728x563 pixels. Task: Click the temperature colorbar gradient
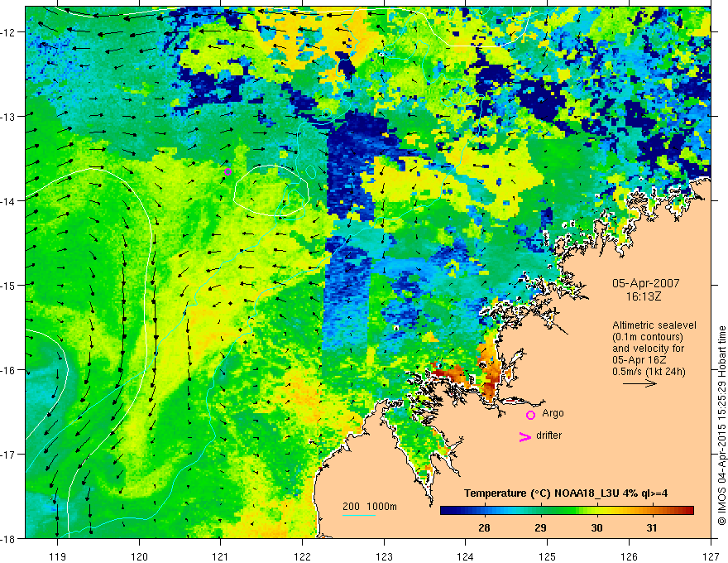pos(567,511)
